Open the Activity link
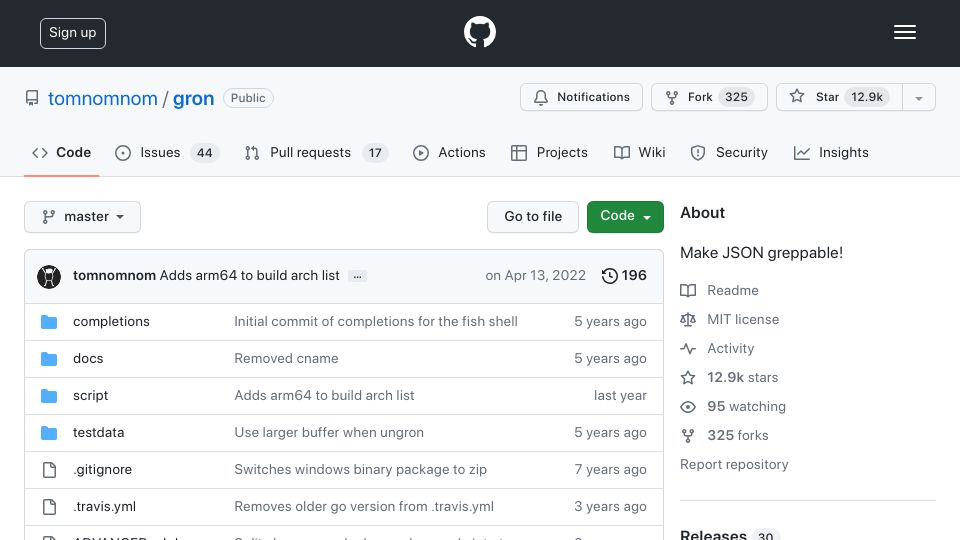Screen dimensions: 960x540 [730, 348]
